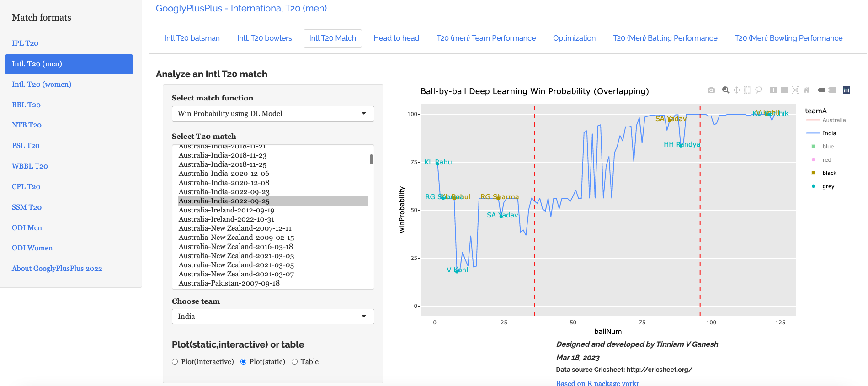This screenshot has width=868, height=386.
Task: Open IPL T20 in the sidebar
Action: (x=25, y=43)
